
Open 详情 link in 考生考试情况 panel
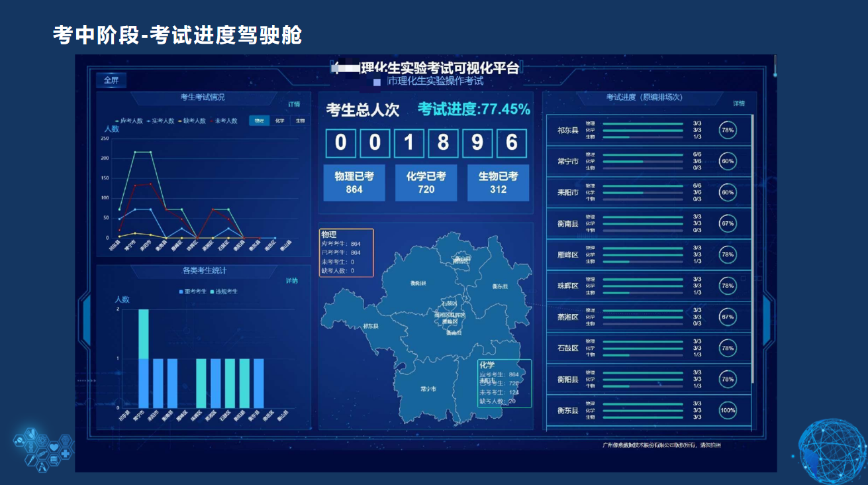(x=294, y=105)
